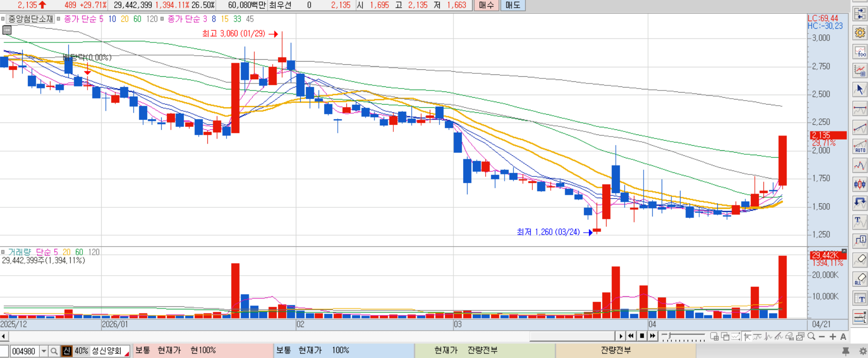
Task: Click the magnifier search icon beside stock code
Action: coord(54,351)
